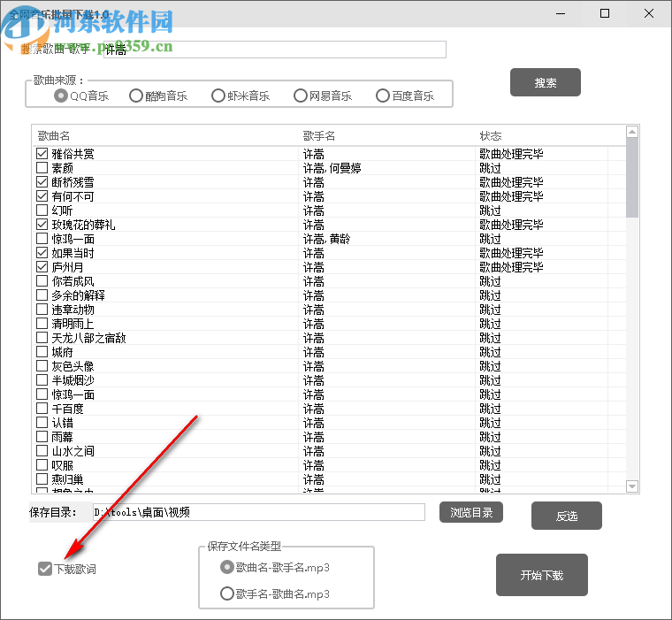Maximize the application window
Viewport: 672px width, 620px height.
pyautogui.click(x=605, y=14)
